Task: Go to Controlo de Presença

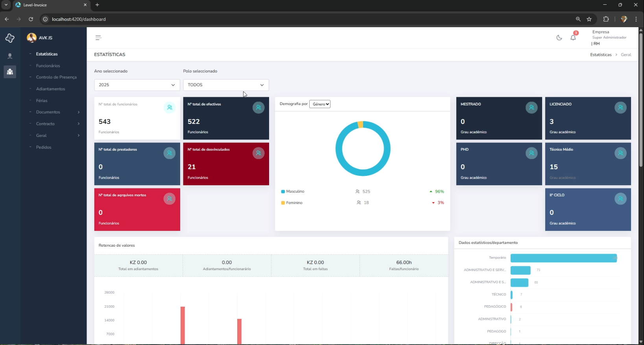Action: coord(56,77)
